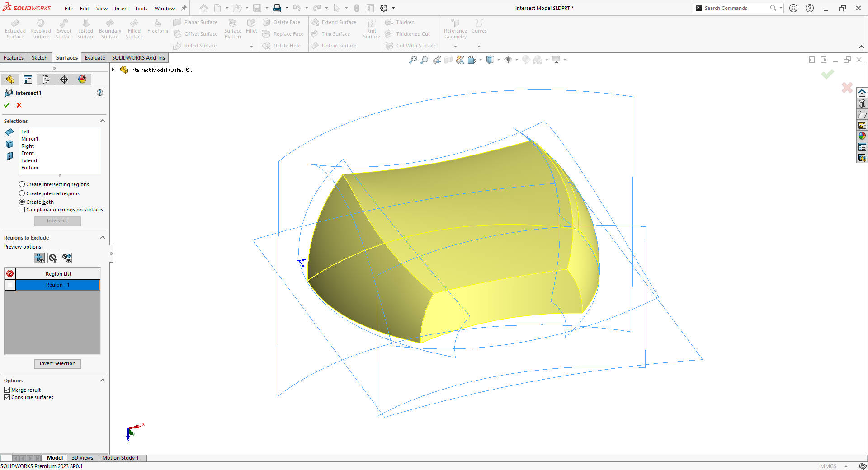Select the Extruded Surface tool
868x470 pixels.
pos(15,28)
